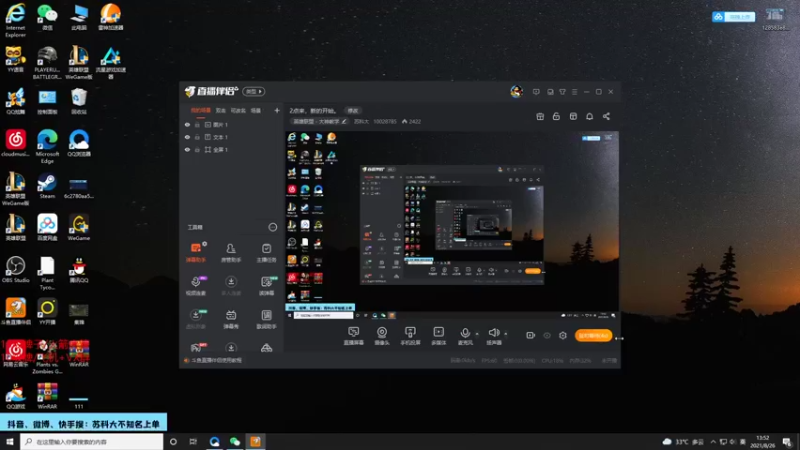Click the unlock padlock icon above the preview
The height and width of the screenshot is (450, 800).
tap(556, 116)
